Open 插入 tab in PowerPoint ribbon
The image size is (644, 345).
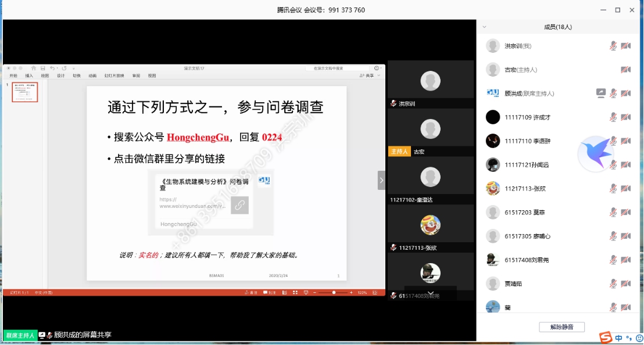click(29, 76)
